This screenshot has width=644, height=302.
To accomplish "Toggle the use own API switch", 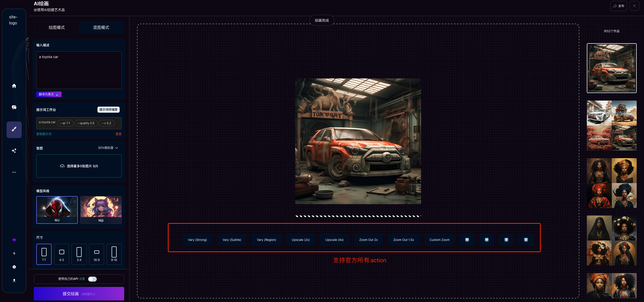I will (x=92, y=279).
